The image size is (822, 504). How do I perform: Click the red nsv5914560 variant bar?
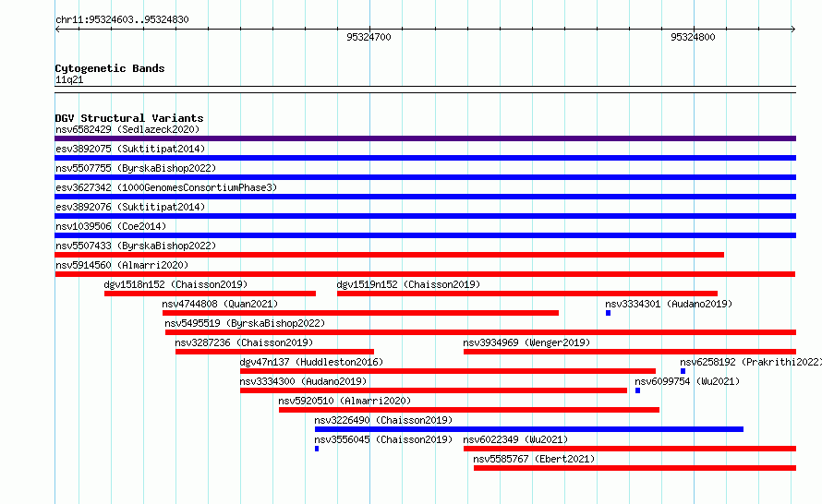[425, 274]
